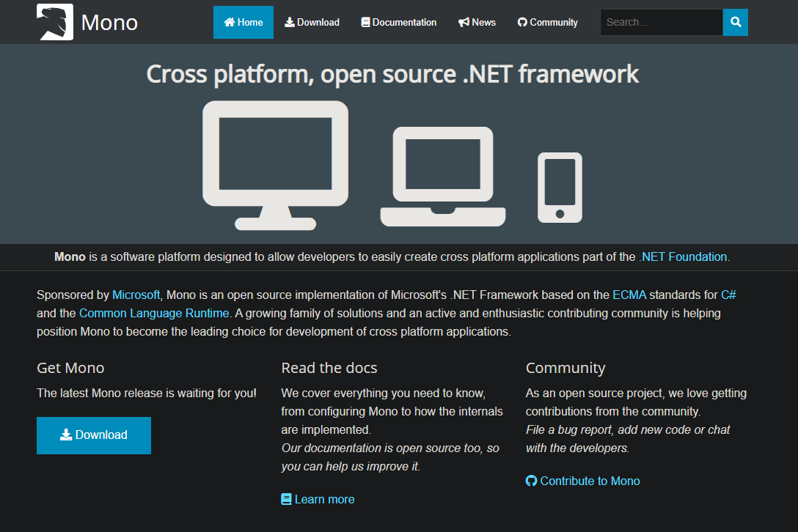Click the laptop illustration
The image size is (798, 532).
[x=443, y=177]
